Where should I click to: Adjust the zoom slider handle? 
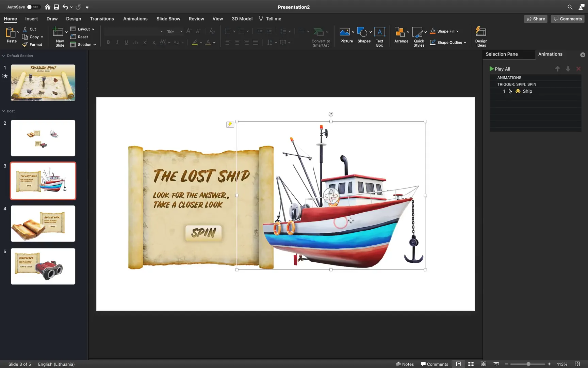[528, 364]
